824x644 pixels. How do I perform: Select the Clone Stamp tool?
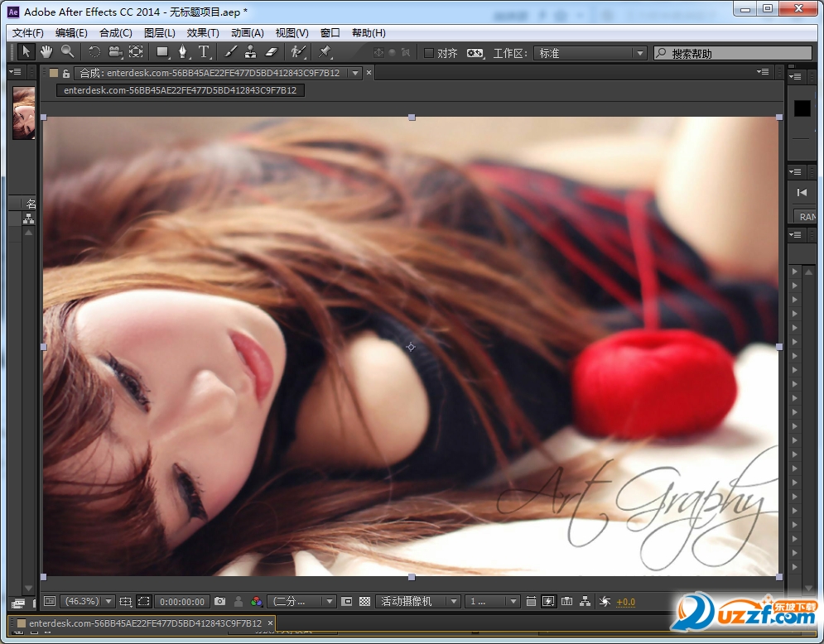pyautogui.click(x=251, y=52)
